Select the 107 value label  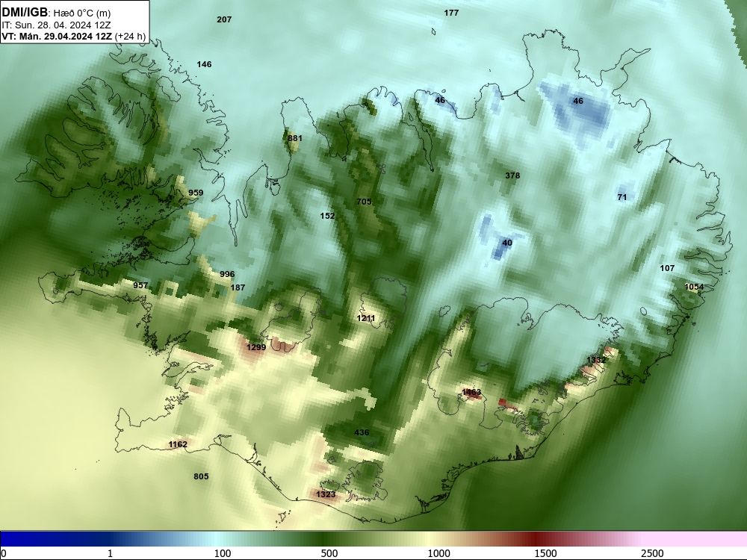pyautogui.click(x=667, y=269)
